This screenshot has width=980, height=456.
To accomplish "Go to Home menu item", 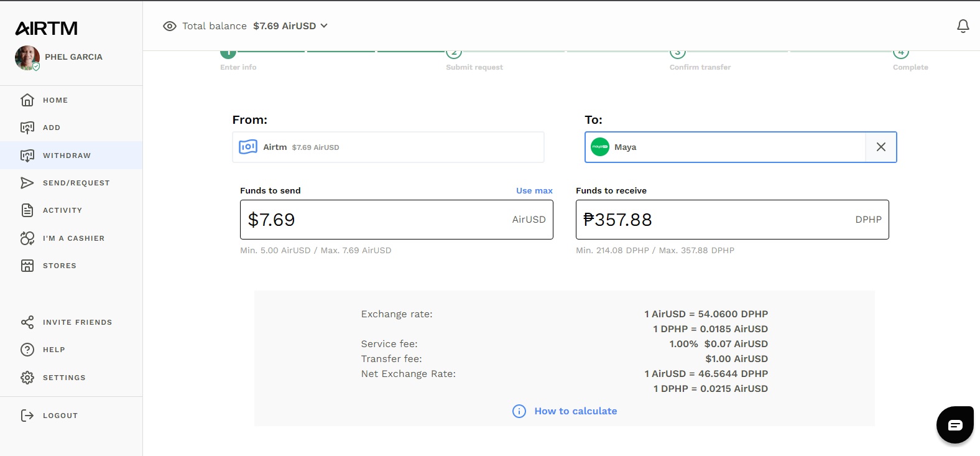I will 71,100.
